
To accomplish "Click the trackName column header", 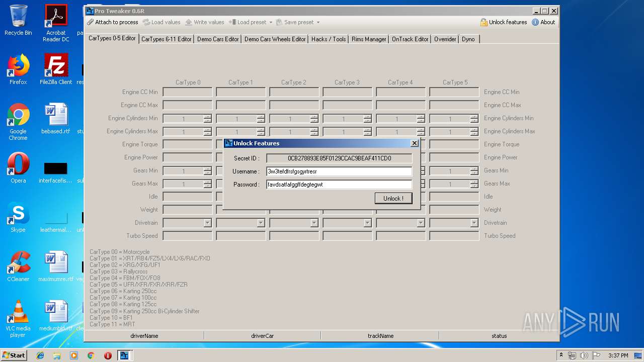I will click(x=380, y=336).
